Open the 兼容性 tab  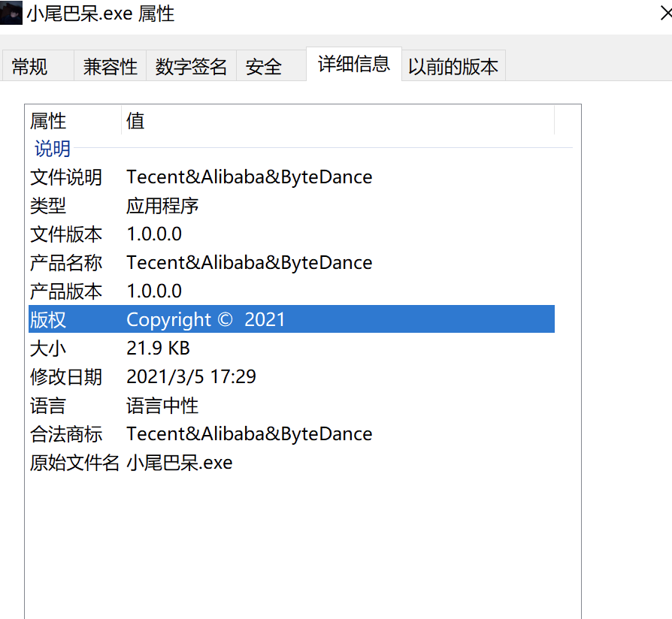[110, 65]
